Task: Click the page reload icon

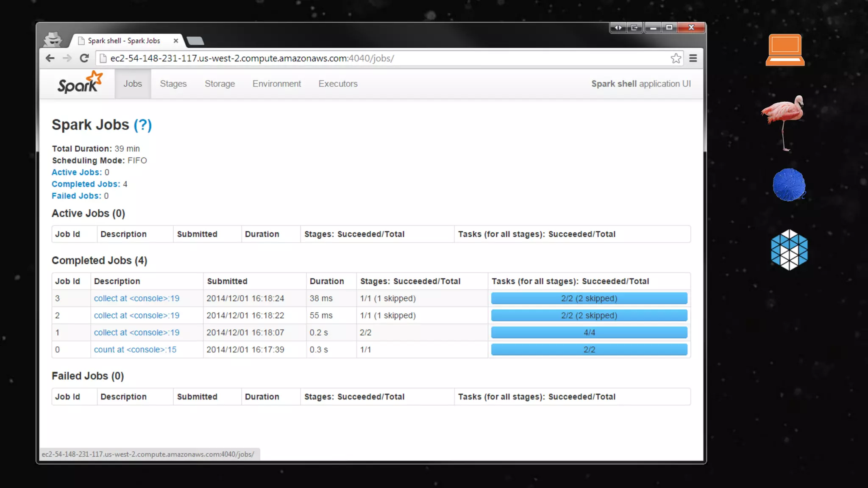Action: click(x=84, y=58)
